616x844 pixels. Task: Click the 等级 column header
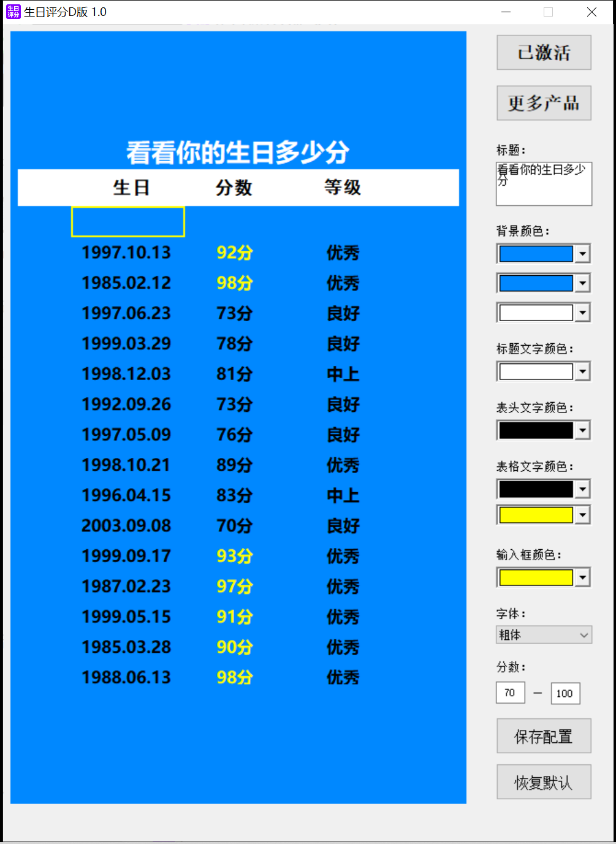click(343, 188)
